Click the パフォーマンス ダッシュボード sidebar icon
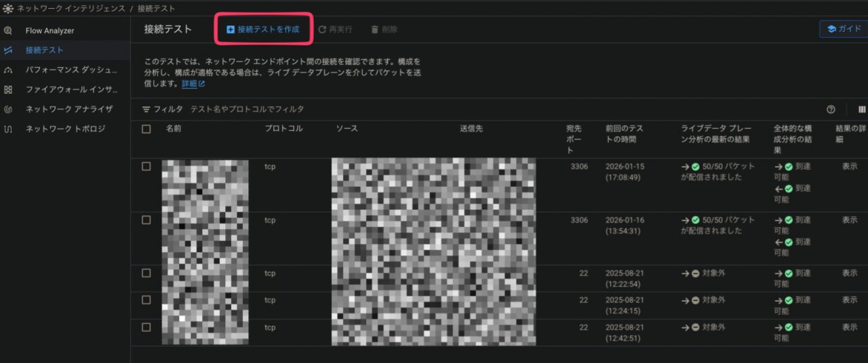This screenshot has width=868, height=363. [8, 70]
